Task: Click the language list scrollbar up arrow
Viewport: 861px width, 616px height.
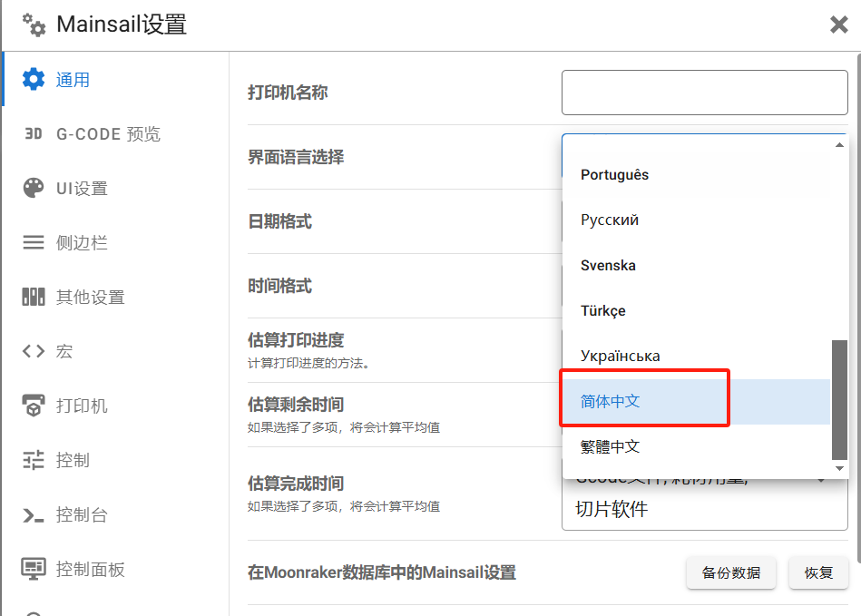Action: tap(839, 145)
